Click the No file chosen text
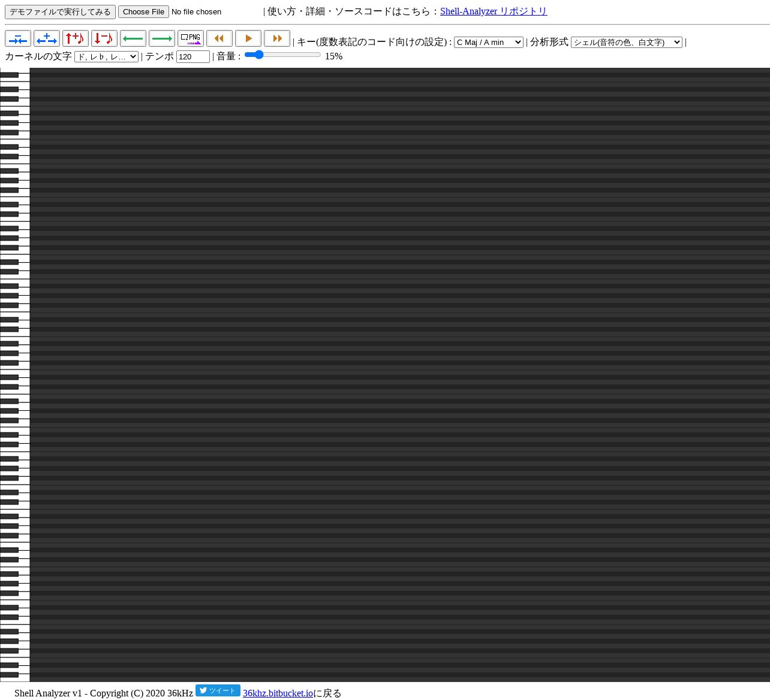Image resolution: width=770 pixels, height=700 pixels. 196,12
